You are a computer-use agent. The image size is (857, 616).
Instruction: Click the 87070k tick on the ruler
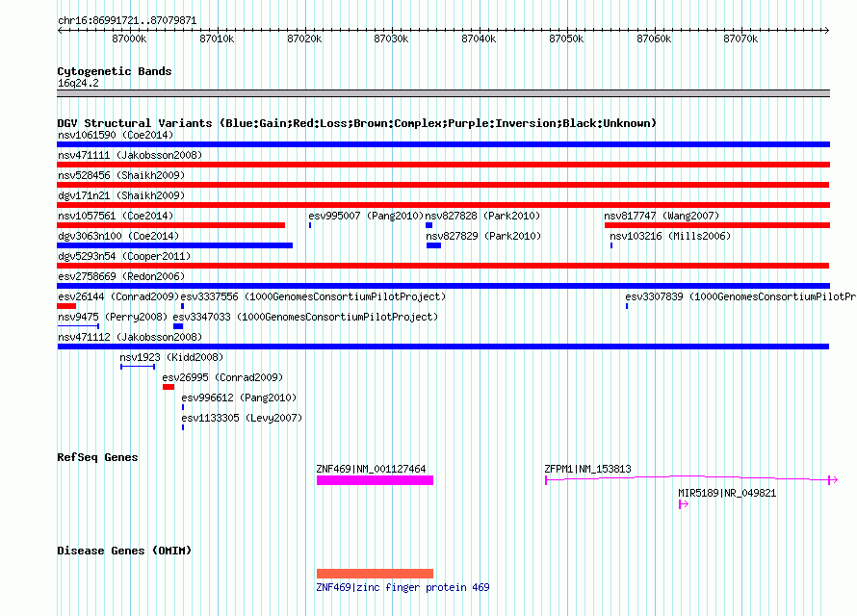coord(740,38)
